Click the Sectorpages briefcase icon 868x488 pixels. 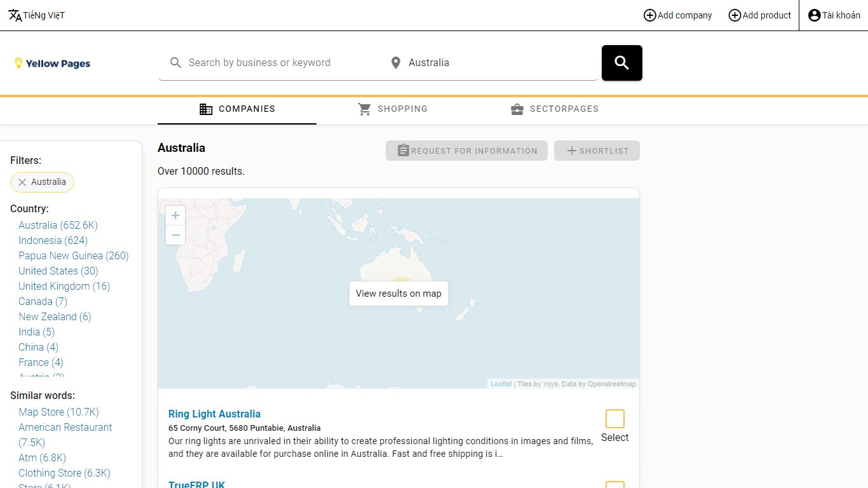pos(517,109)
